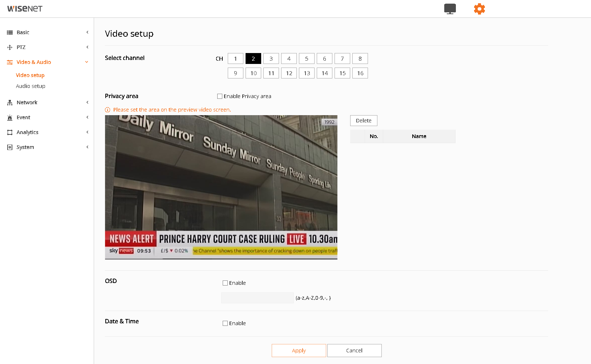Click the No. column header

[374, 136]
